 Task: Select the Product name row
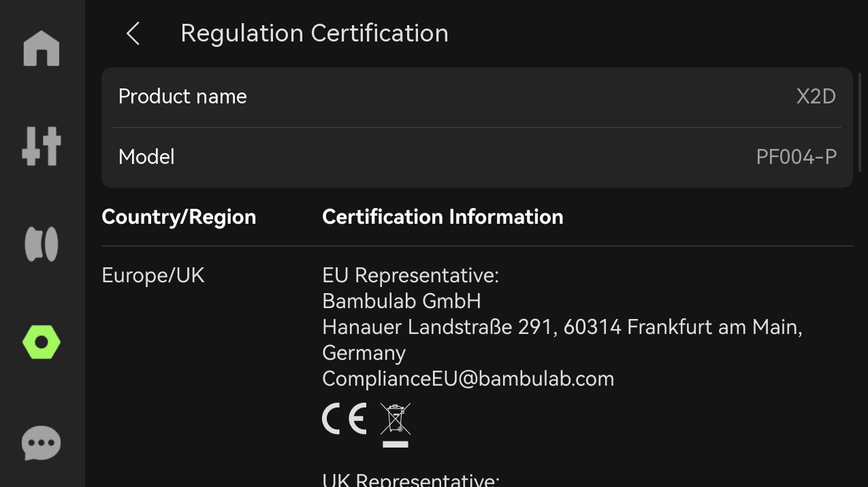(477, 97)
